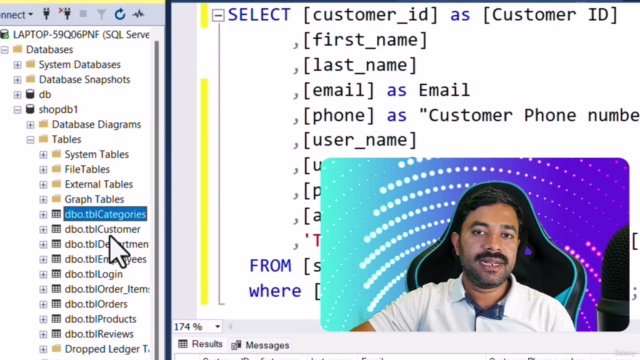
Task: Expand the db database node
Action: click(18, 95)
